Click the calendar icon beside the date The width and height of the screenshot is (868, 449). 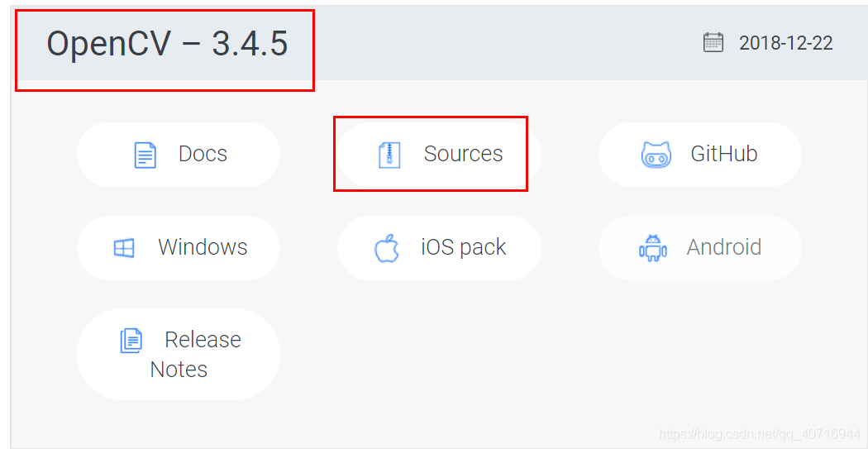[x=713, y=43]
